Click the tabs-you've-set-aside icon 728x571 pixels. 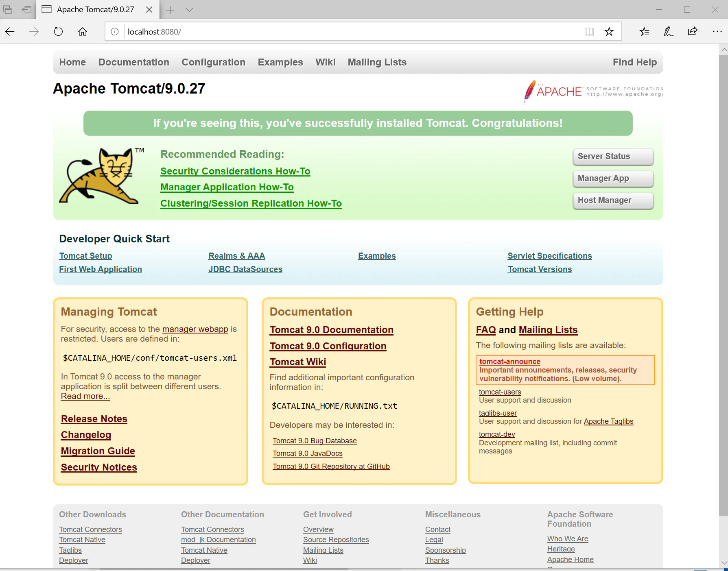pyautogui.click(x=7, y=10)
